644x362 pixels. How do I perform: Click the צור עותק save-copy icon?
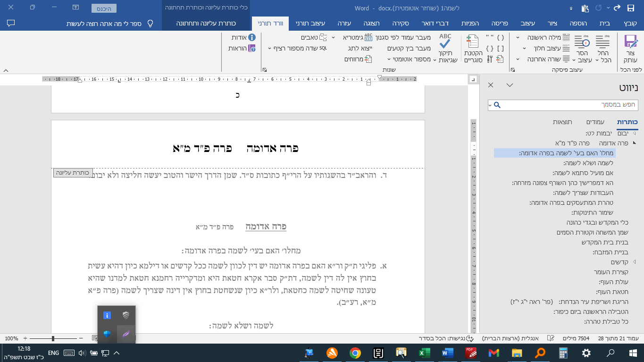pos(631,42)
